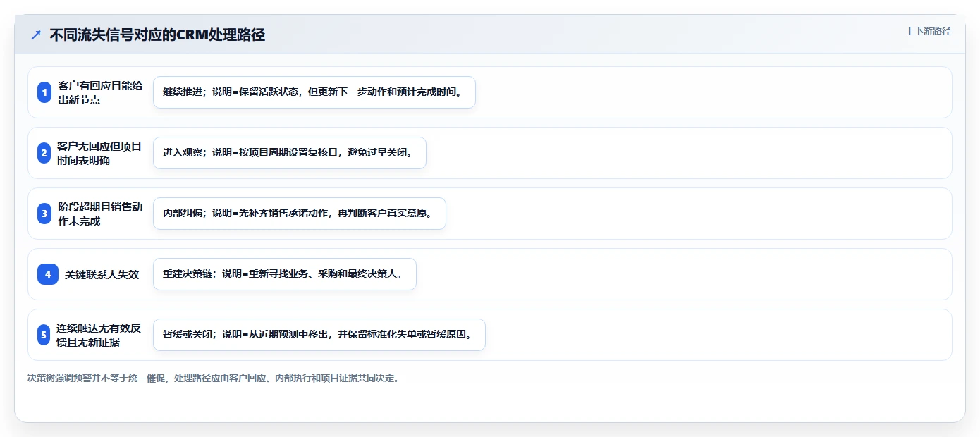Click the label 客户有回应且能给出新节点
The image size is (980, 437).
pos(100,92)
